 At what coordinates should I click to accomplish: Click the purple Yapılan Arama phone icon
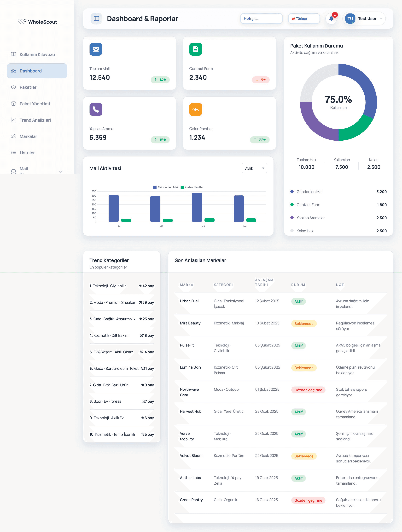click(96, 109)
